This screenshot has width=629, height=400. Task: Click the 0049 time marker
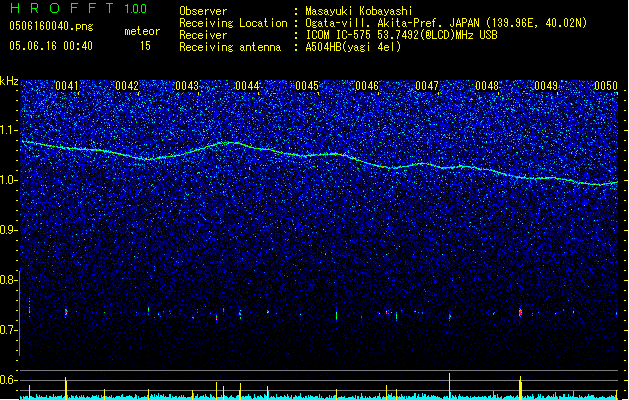[546, 86]
